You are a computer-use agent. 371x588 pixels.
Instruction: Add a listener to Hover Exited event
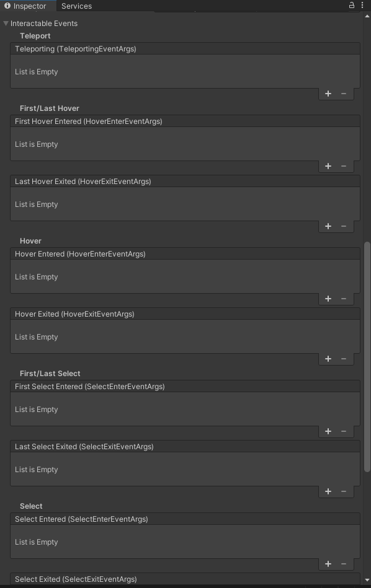click(x=328, y=359)
